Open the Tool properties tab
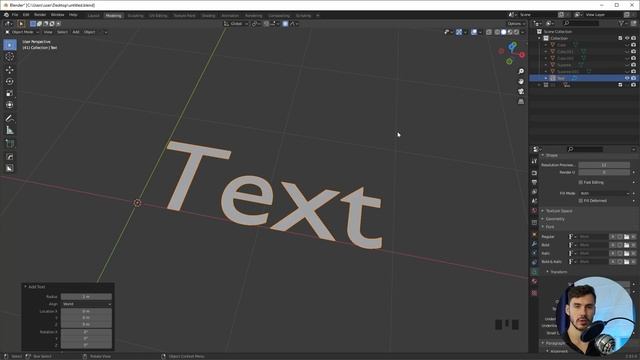Image resolution: width=640 pixels, height=360 pixels. pyautogui.click(x=534, y=161)
